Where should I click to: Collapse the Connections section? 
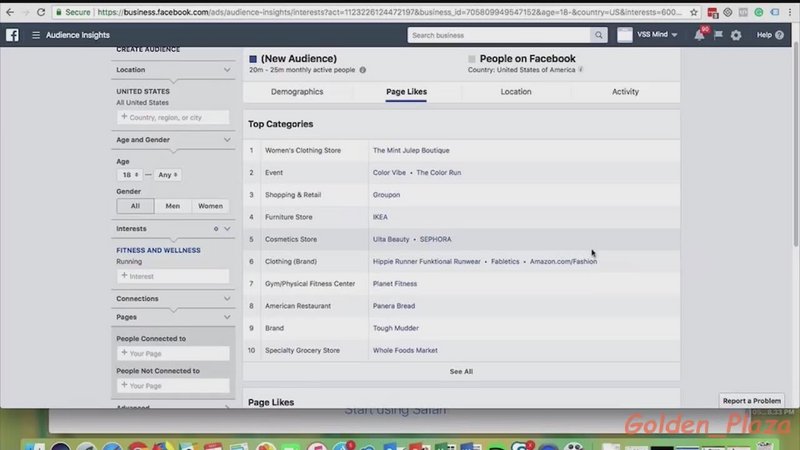pos(227,298)
